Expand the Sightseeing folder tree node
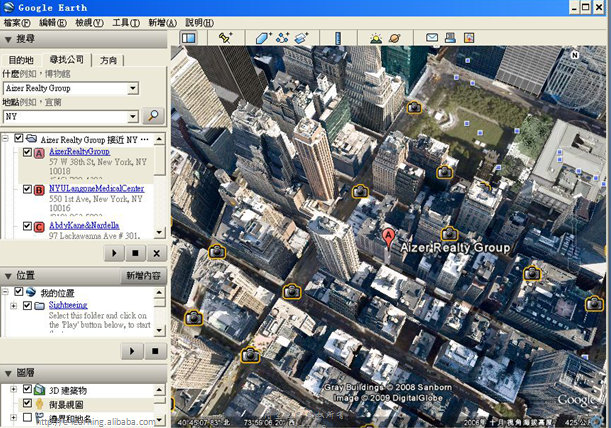Image resolution: width=611 pixels, height=428 pixels. pos(13,306)
